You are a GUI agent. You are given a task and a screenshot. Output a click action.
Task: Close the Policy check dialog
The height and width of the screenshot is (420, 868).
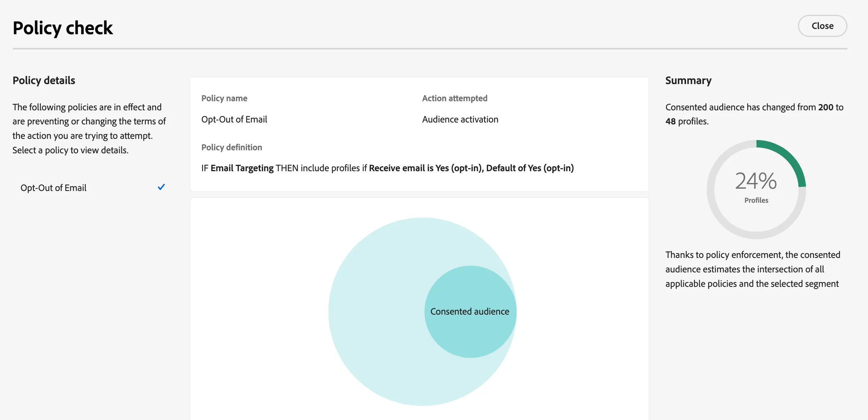tap(822, 26)
